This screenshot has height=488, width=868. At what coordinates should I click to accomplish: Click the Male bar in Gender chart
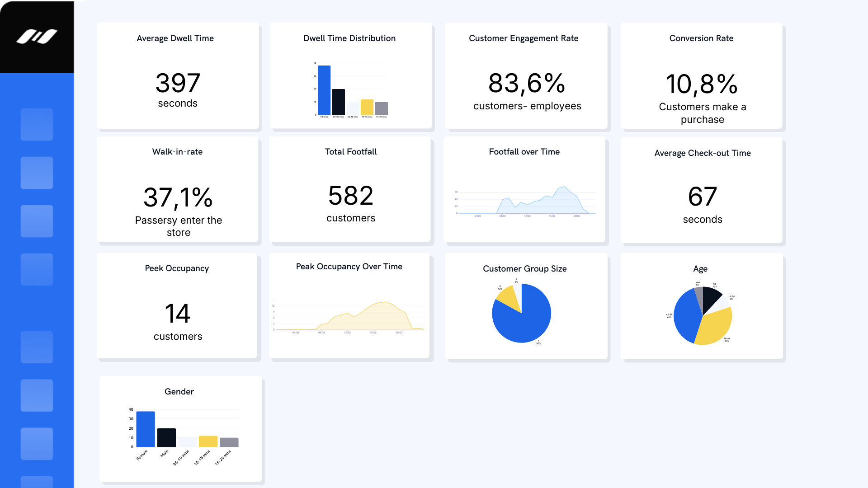point(166,437)
